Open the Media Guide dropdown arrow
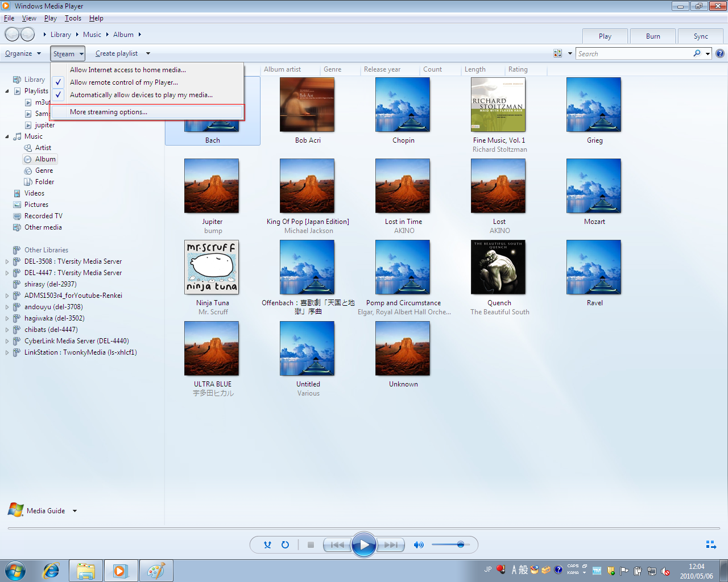Viewport: 728px width, 582px height. (x=75, y=511)
